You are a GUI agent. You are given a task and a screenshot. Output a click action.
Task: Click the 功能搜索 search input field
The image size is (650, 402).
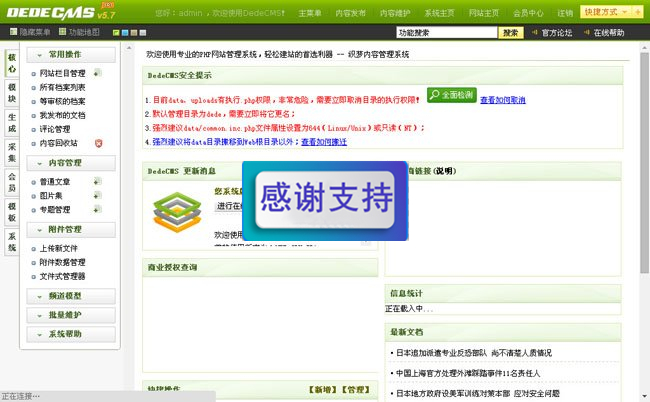(x=446, y=32)
